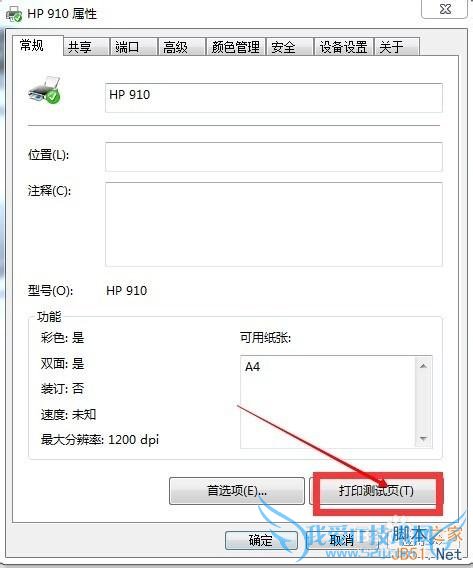Go to the 颜色管理 tab
Screen dimensions: 473x568
[236, 47]
